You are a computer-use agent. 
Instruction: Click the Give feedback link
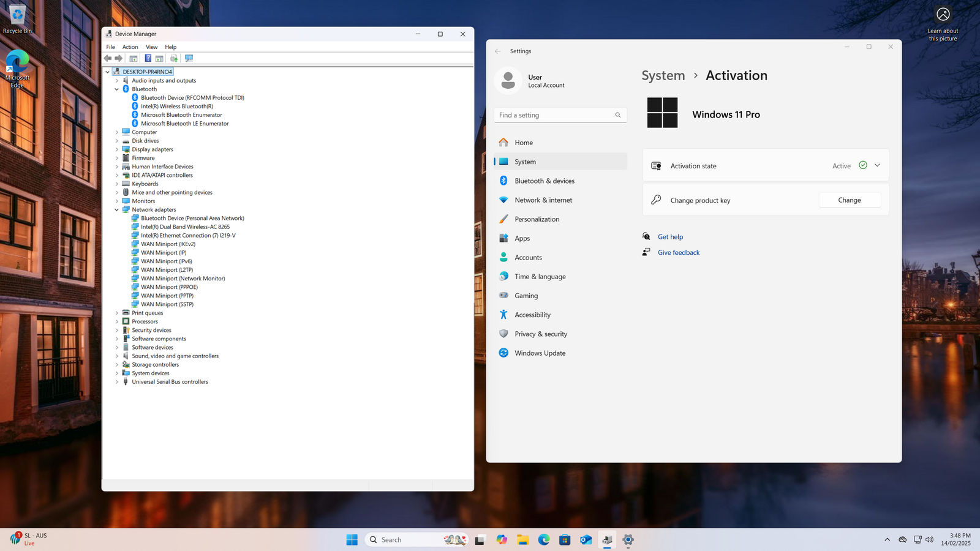point(678,252)
